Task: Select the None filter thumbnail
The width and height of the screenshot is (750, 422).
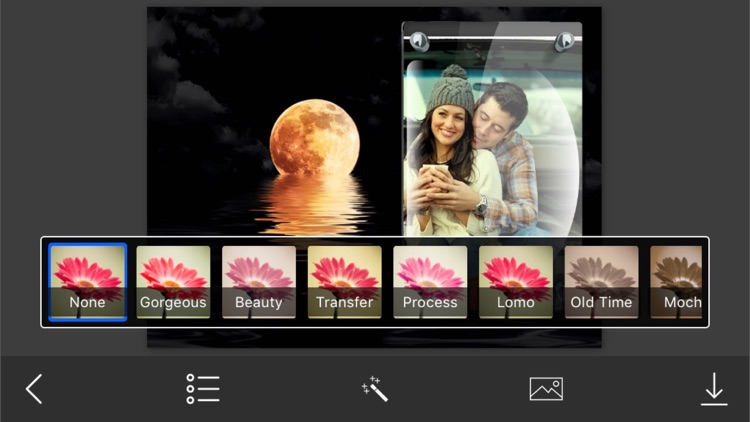Action: [88, 282]
